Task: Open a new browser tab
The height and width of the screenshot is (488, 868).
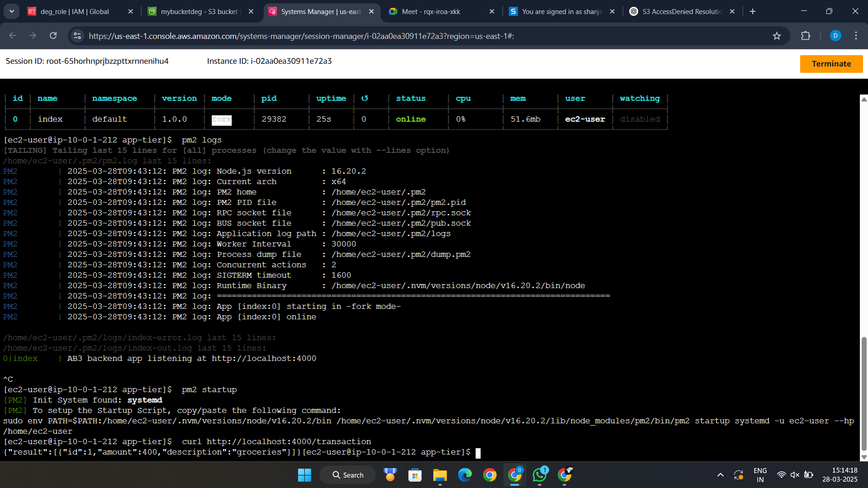Action: (x=753, y=12)
